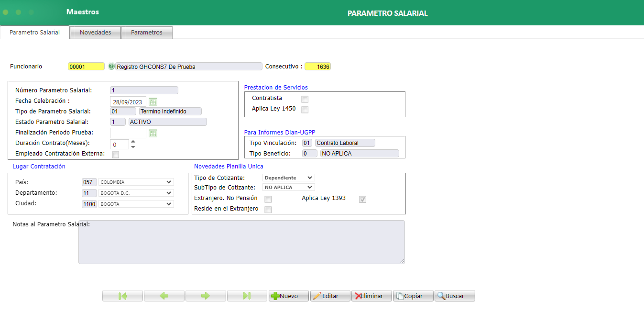Go to next record arrow button
This screenshot has width=644, height=312.
(x=206, y=296)
